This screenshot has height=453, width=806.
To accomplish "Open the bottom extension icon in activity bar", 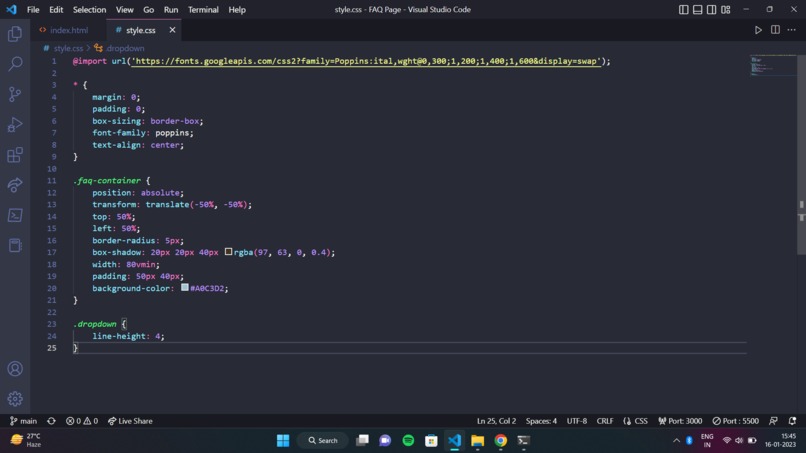I will point(15,245).
